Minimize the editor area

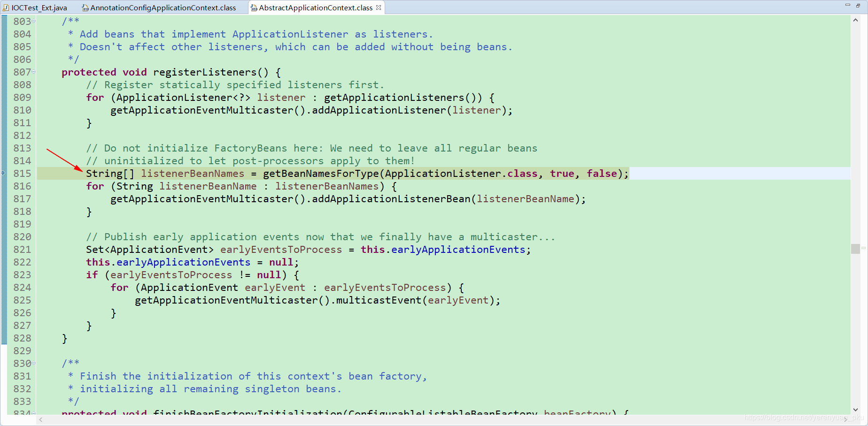pyautogui.click(x=848, y=5)
